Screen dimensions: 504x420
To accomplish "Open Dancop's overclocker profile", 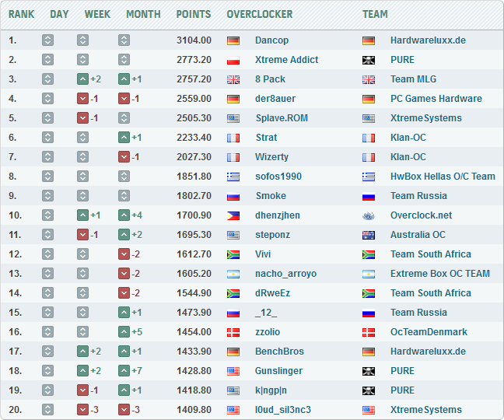I will coord(271,40).
